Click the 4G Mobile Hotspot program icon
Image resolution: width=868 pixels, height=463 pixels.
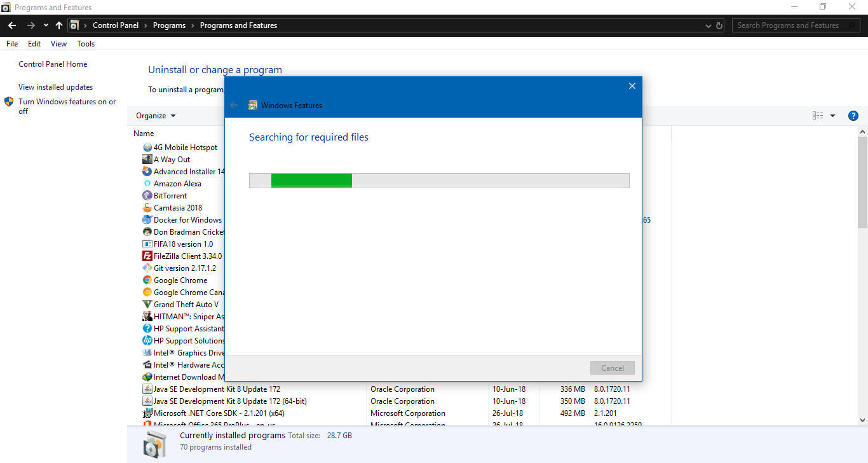147,148
